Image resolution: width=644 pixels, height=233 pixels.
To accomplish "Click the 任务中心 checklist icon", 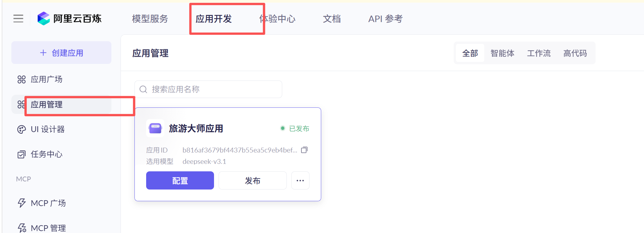I will coord(21,154).
